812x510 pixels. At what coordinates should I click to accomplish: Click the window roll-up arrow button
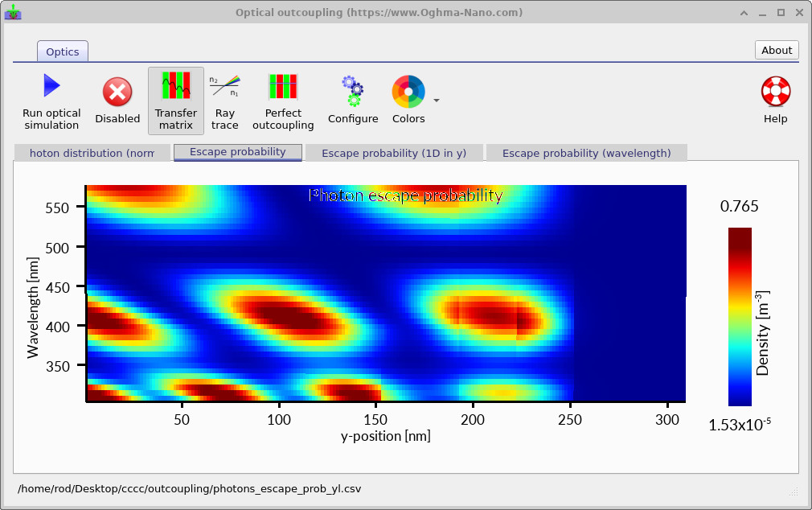coord(744,13)
